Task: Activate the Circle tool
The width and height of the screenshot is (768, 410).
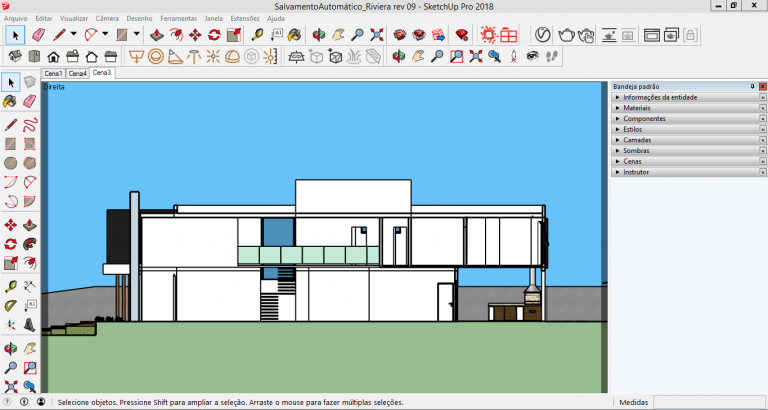Action: click(11, 163)
